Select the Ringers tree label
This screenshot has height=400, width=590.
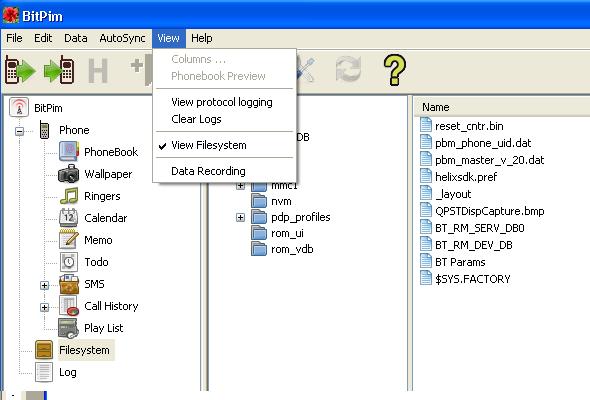pyautogui.click(x=102, y=196)
